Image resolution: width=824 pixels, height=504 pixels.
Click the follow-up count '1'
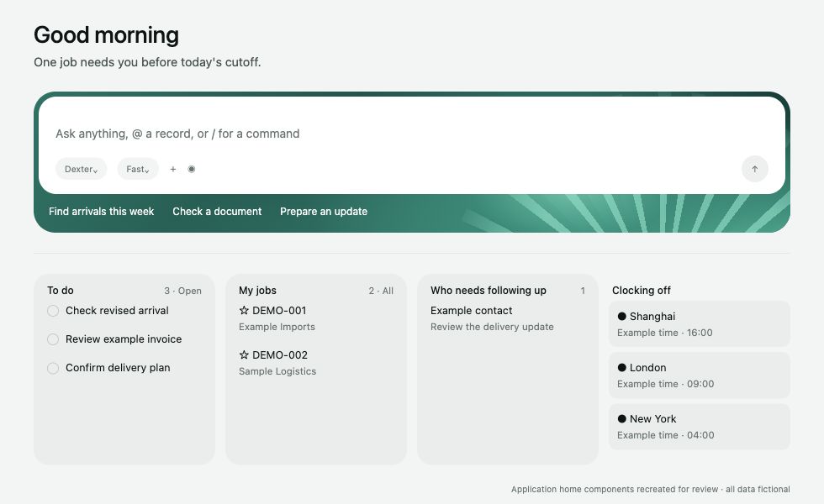[x=583, y=291]
